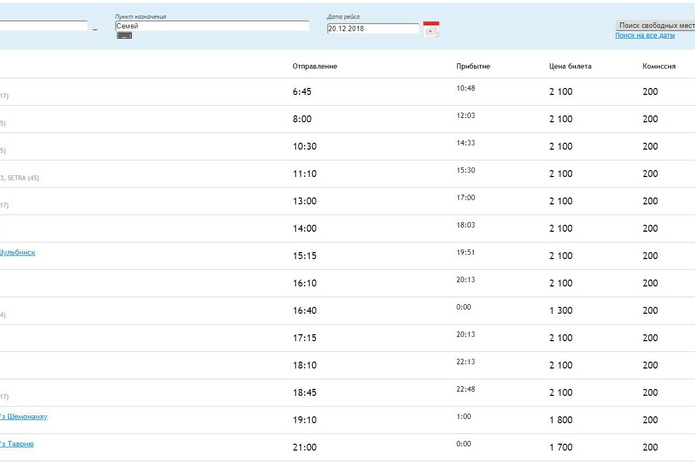The width and height of the screenshot is (695, 464).
Task: Click the 14:33 arrival time
Action: [x=465, y=143]
